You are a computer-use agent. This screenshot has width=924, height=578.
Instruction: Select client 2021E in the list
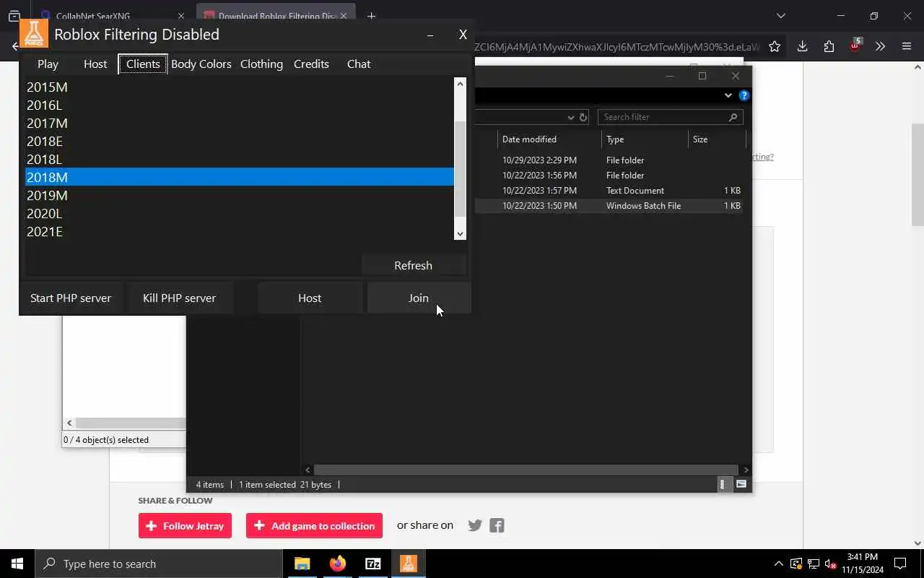pyautogui.click(x=240, y=231)
